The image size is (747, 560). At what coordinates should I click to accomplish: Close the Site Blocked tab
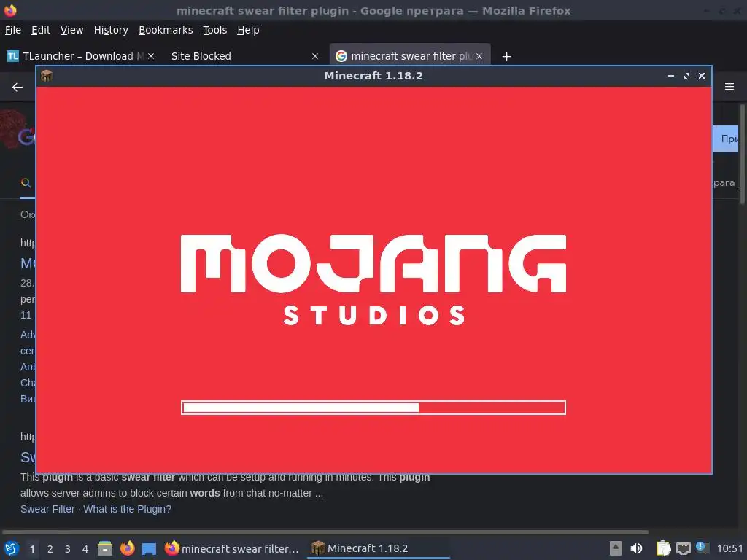pyautogui.click(x=315, y=56)
